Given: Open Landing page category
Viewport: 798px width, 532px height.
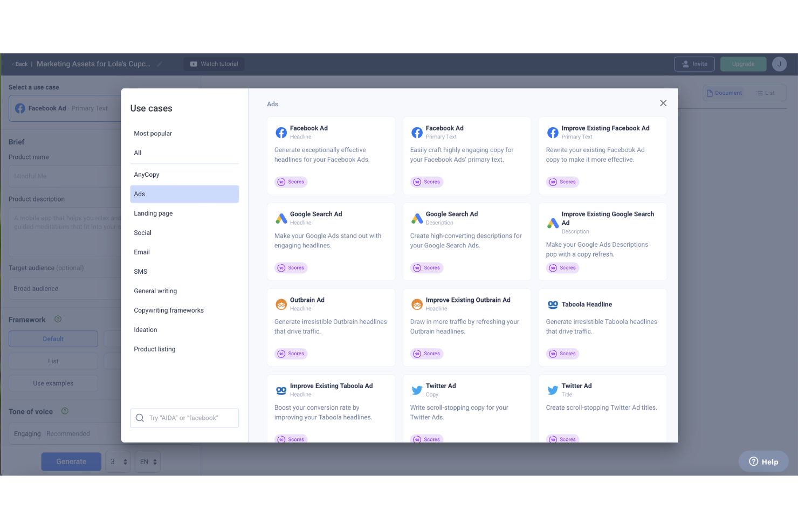Looking at the screenshot, I should (184, 213).
